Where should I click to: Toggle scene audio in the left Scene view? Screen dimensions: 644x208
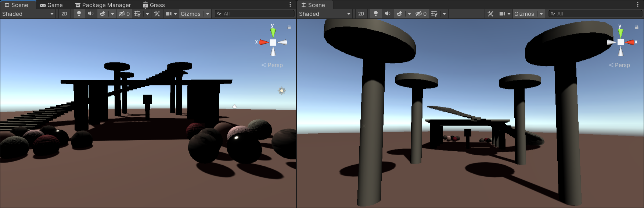(x=90, y=14)
